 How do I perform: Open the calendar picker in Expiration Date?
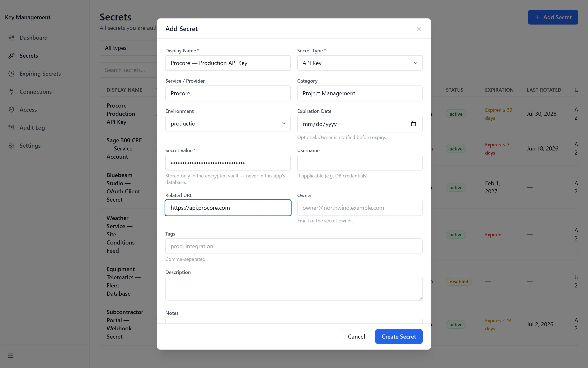click(413, 124)
